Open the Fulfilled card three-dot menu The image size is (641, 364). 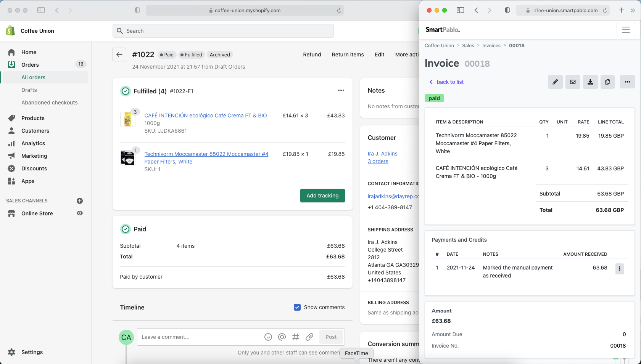[341, 91]
